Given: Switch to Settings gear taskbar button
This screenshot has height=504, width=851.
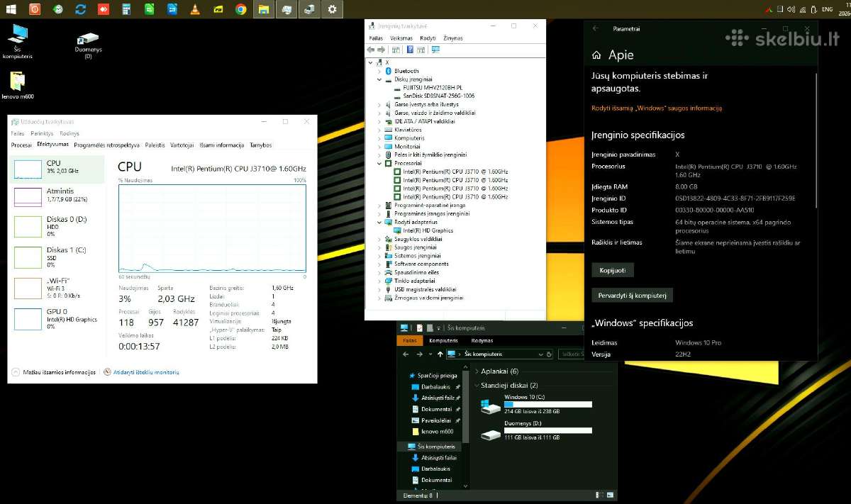Looking at the screenshot, I should click(x=333, y=9).
